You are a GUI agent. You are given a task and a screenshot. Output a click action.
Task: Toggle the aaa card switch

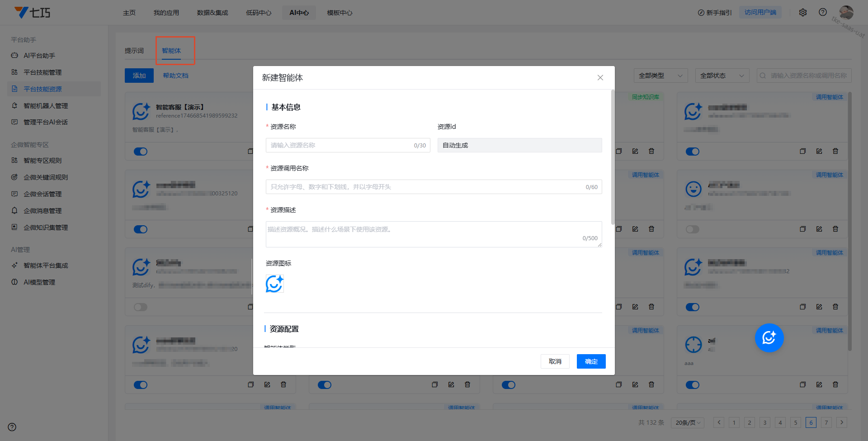click(693, 385)
